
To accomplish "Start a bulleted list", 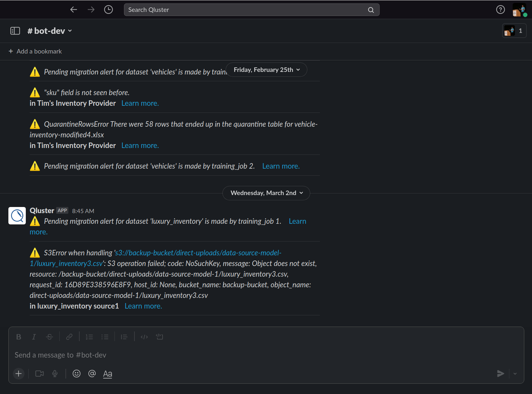I will (x=105, y=337).
